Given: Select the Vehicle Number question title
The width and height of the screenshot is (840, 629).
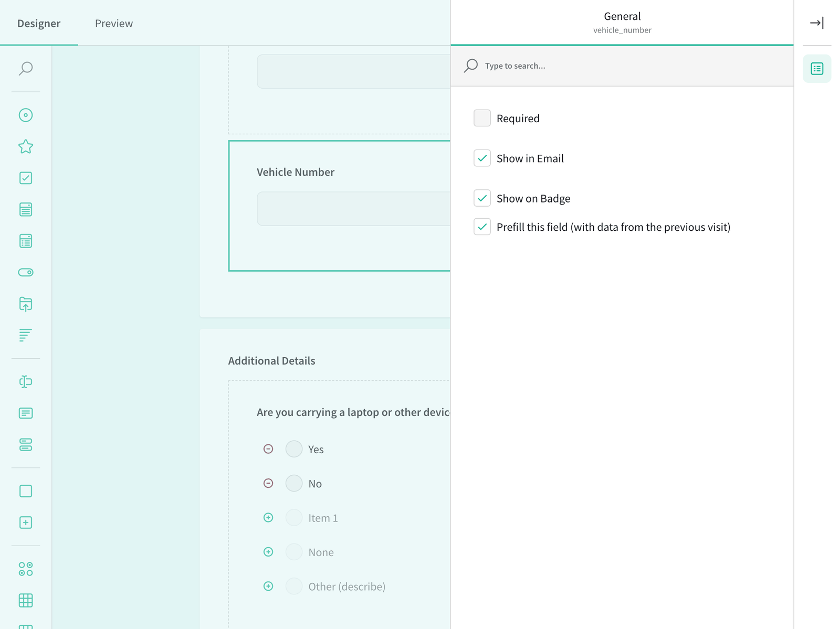Looking at the screenshot, I should coord(296,172).
